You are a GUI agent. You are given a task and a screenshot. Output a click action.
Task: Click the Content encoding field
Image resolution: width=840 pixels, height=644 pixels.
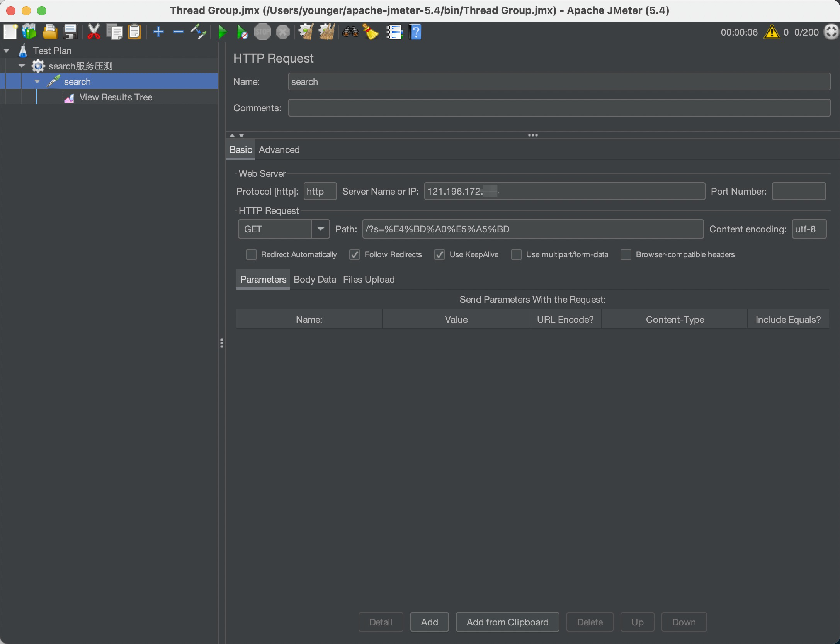point(809,229)
